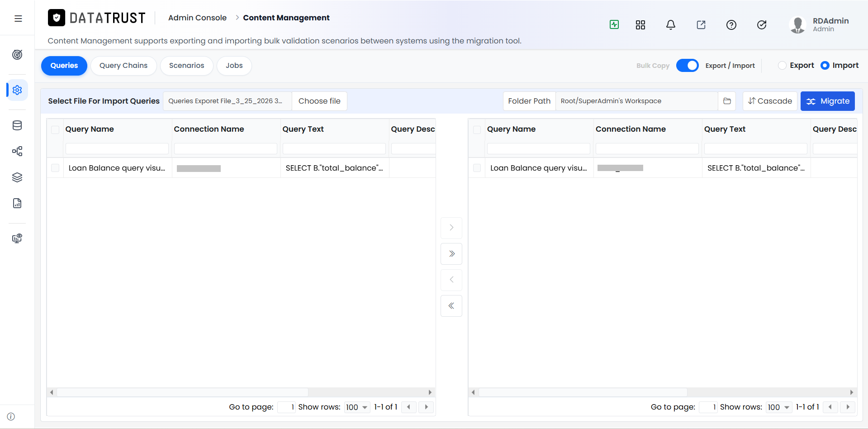Click left table Go to page field
The width and height of the screenshot is (868, 429).
pyautogui.click(x=286, y=407)
